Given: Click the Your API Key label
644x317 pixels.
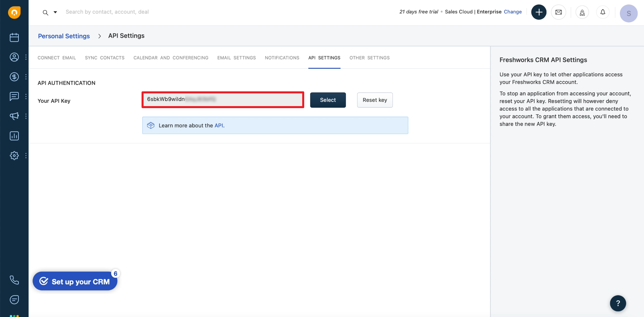Looking at the screenshot, I should (x=54, y=101).
